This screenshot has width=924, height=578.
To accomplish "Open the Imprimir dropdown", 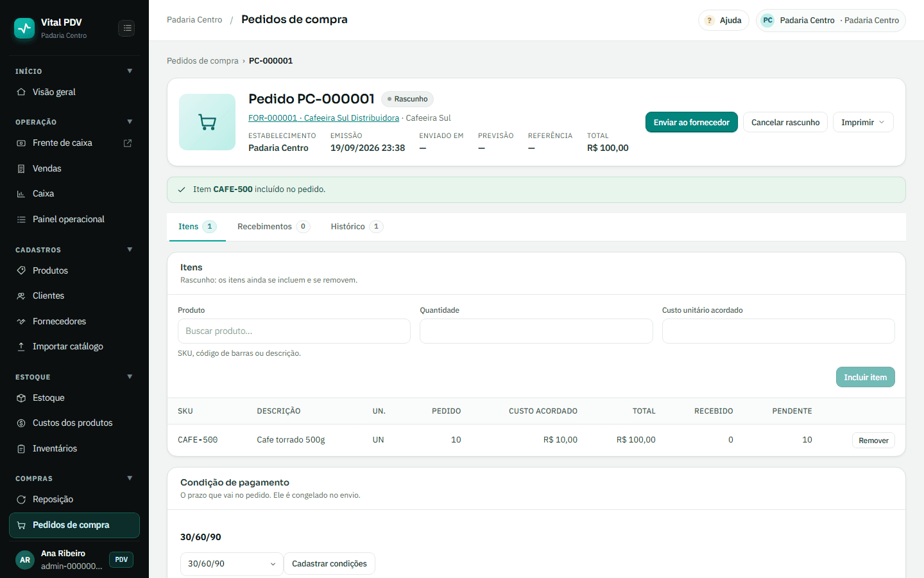I will 863,123.
